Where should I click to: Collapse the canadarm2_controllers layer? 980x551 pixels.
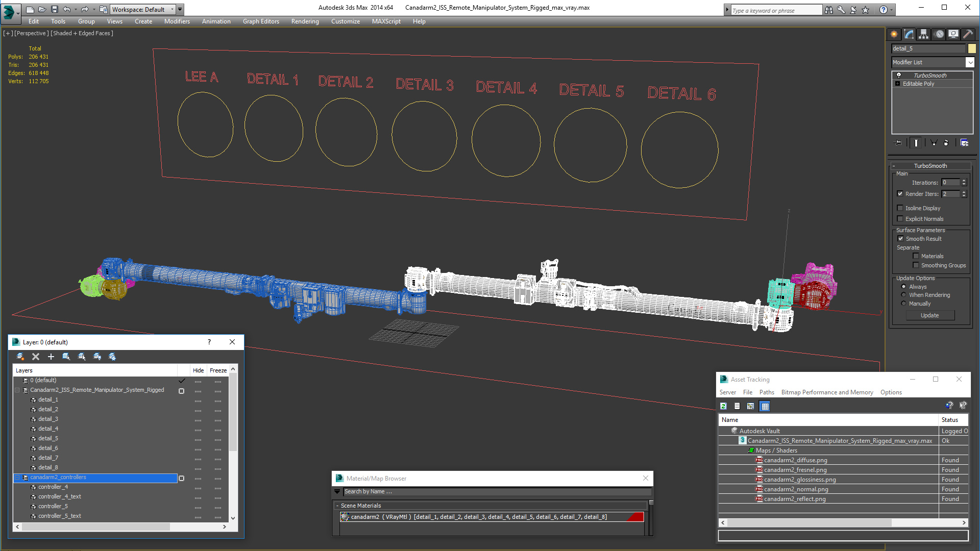[x=17, y=478]
